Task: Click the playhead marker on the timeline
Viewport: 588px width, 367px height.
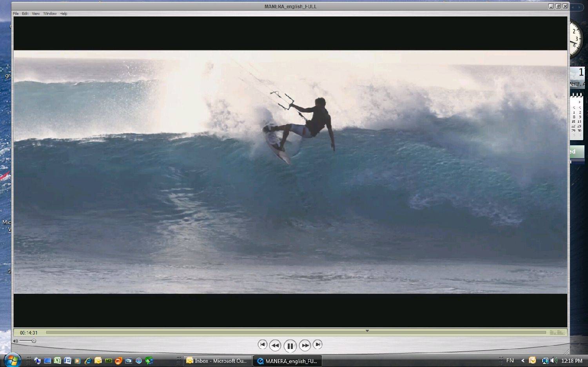Action: (x=367, y=331)
